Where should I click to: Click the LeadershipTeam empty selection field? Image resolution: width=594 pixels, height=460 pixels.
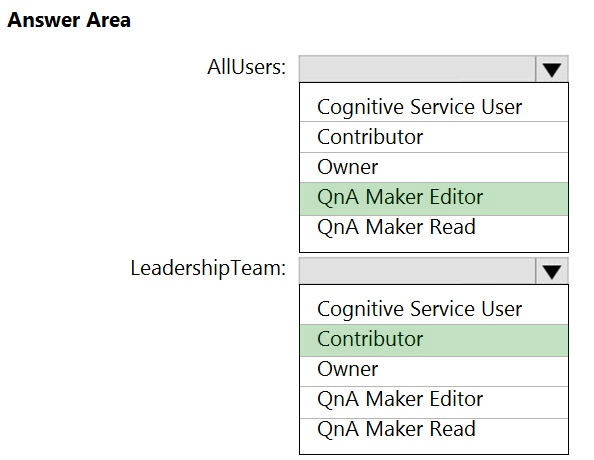[417, 271]
